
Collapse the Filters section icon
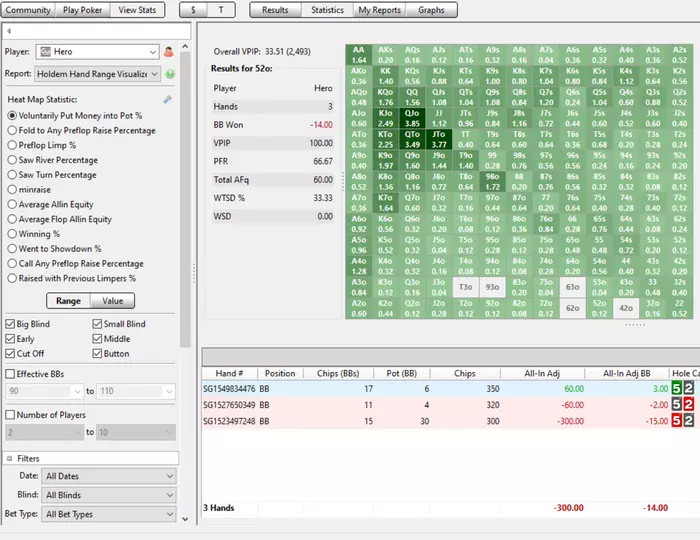coord(9,458)
